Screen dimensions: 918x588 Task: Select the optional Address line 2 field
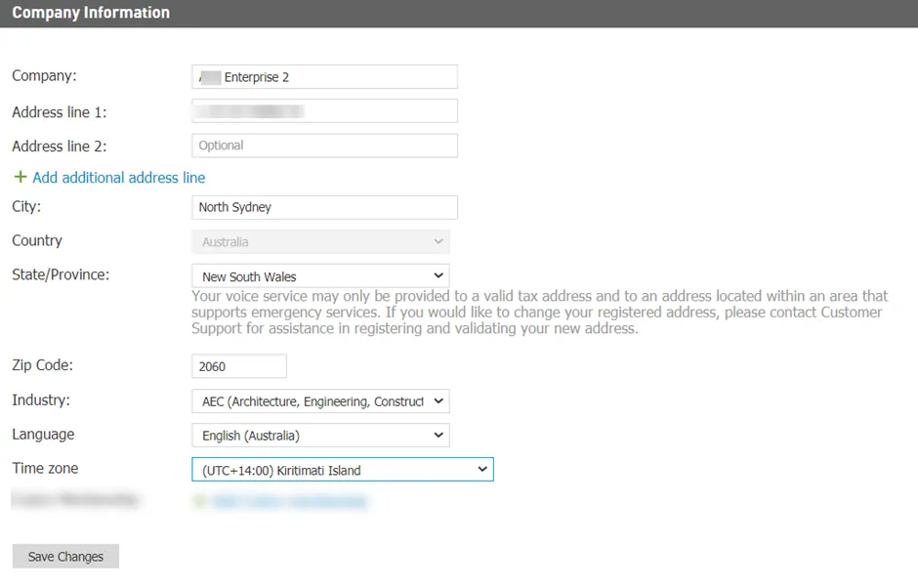324,146
